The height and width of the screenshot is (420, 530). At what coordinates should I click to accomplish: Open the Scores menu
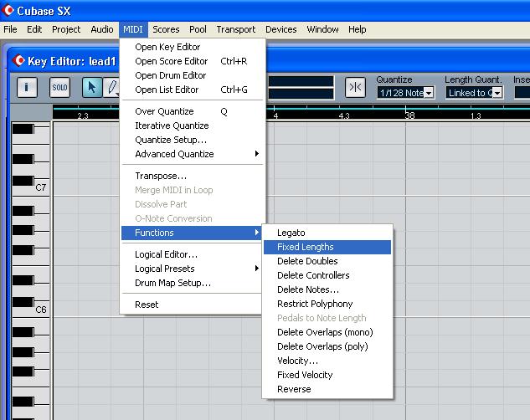pyautogui.click(x=166, y=29)
